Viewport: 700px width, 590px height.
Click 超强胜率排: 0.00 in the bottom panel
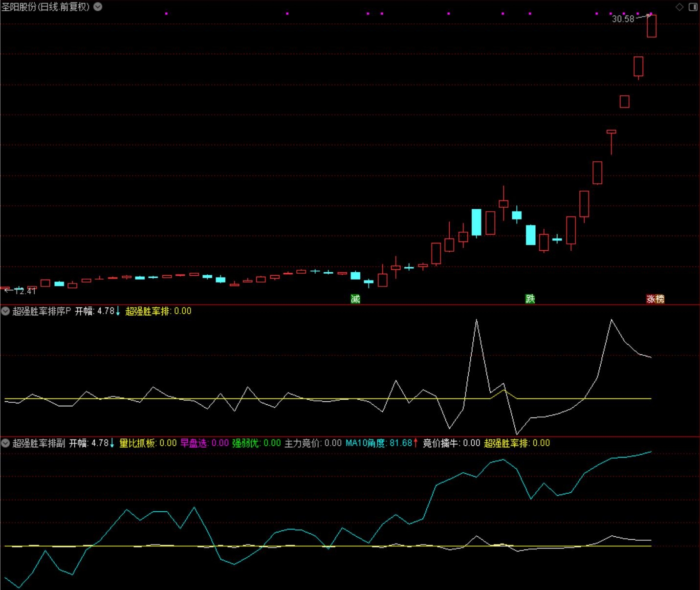coord(517,443)
